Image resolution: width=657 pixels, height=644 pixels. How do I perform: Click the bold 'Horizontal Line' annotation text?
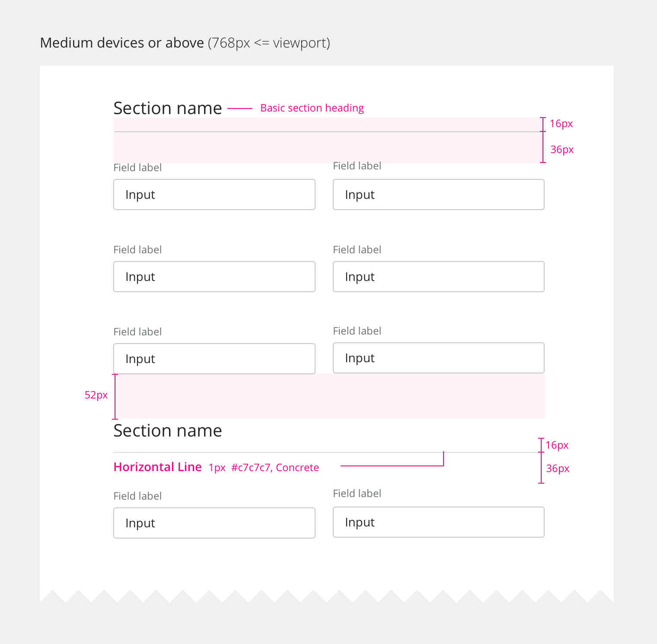point(157,467)
